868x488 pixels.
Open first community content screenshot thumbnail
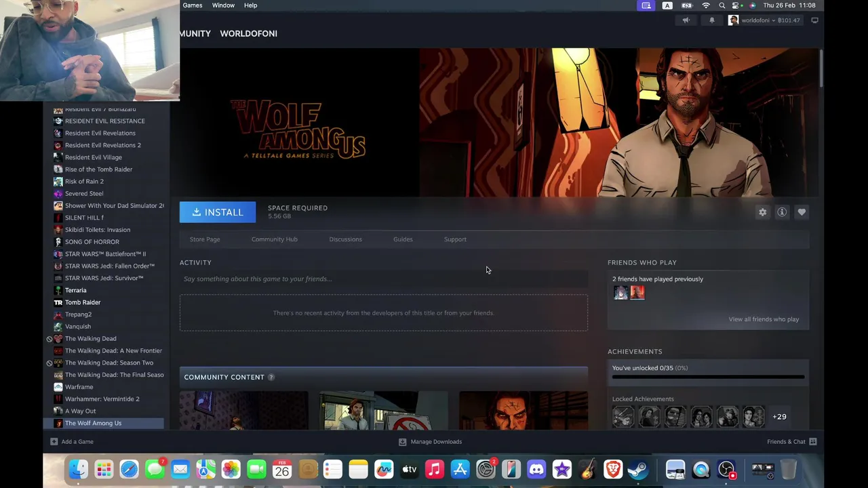coord(244,410)
